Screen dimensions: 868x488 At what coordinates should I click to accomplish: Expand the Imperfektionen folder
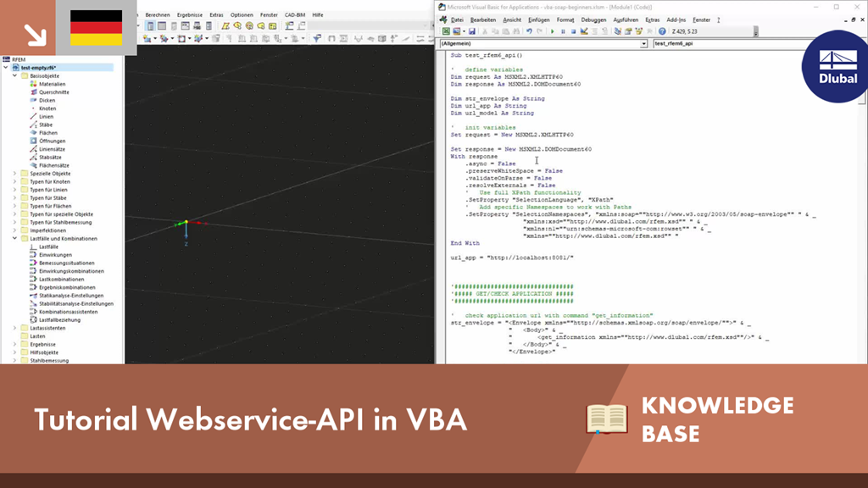15,230
